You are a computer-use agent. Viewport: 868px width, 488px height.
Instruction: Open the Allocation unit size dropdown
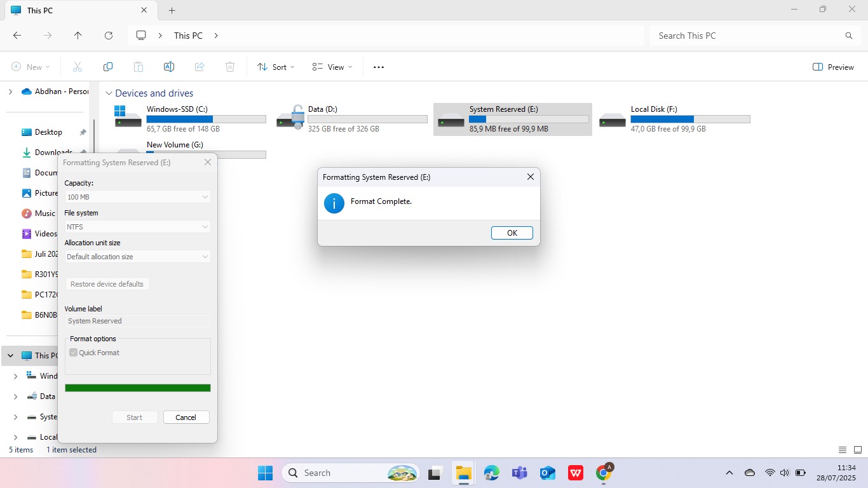click(x=137, y=257)
